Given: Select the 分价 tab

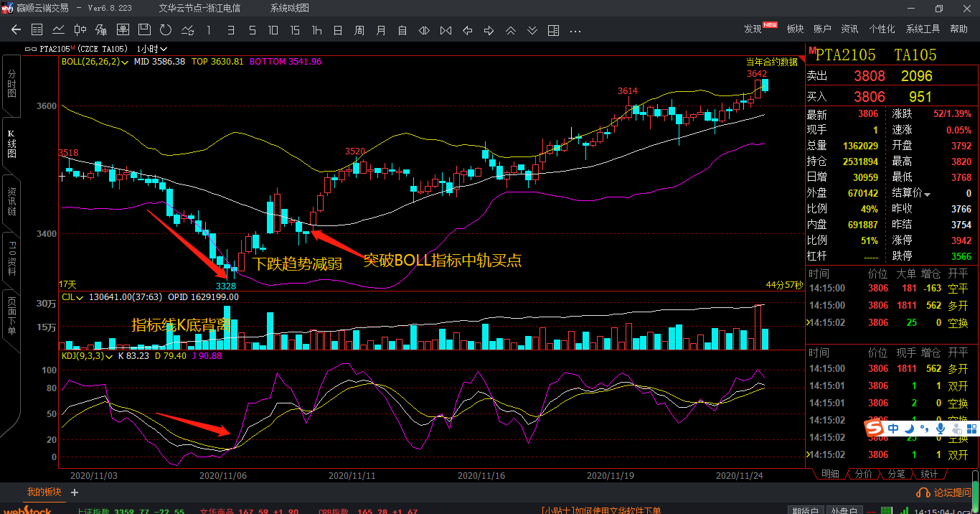Looking at the screenshot, I should (x=864, y=474).
